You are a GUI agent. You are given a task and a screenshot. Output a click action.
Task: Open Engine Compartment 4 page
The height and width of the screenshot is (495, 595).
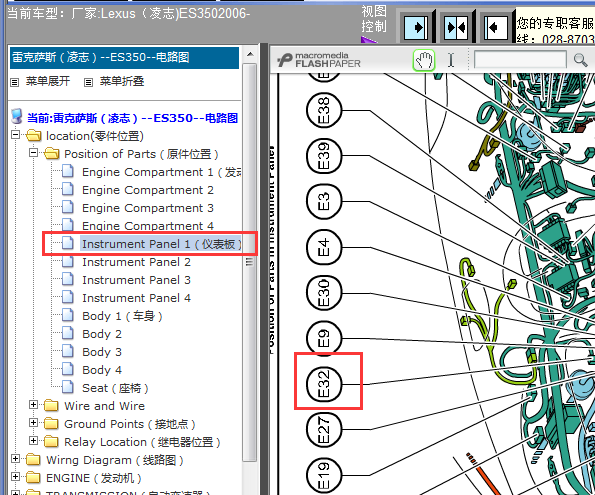point(148,226)
